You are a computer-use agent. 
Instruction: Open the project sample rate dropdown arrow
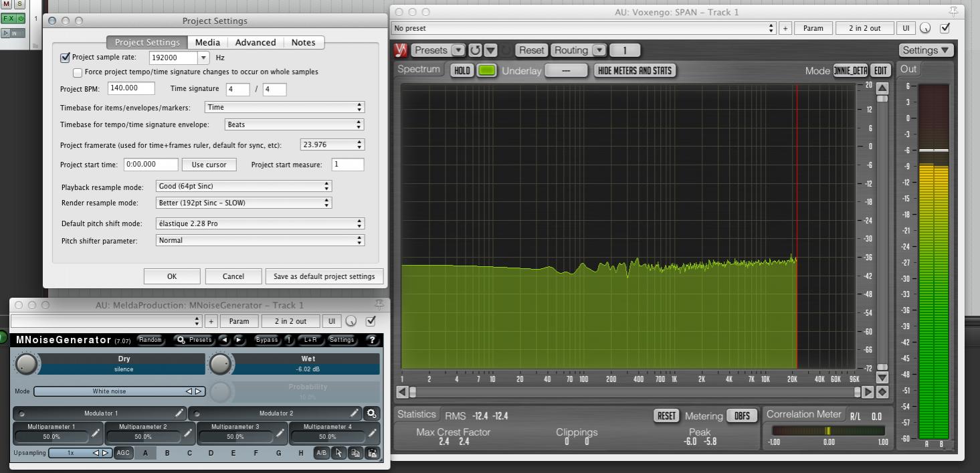pos(204,58)
